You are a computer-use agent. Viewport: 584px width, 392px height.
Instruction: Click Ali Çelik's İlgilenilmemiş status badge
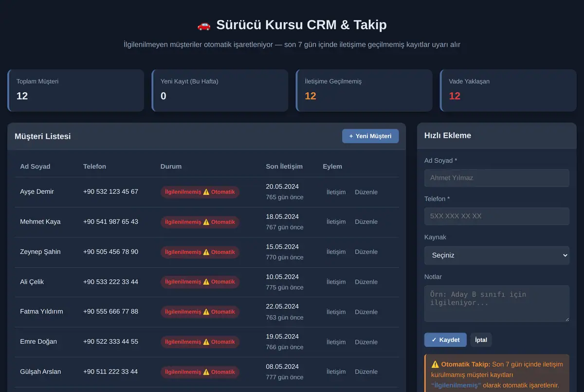(x=200, y=282)
